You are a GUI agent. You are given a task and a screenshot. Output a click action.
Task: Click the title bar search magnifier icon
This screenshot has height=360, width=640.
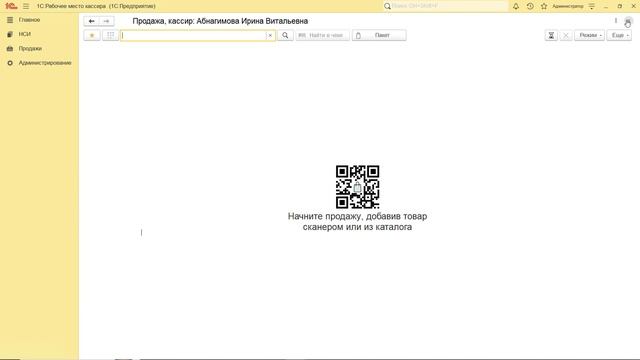(x=387, y=6)
